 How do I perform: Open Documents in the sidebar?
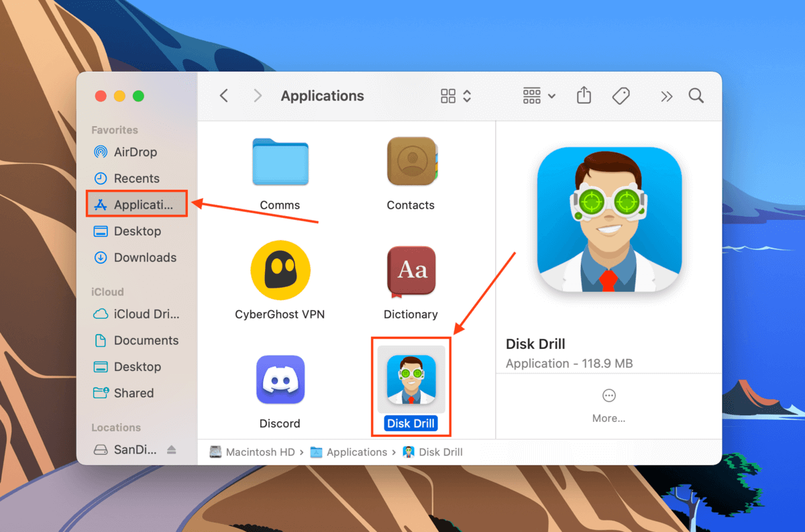137,340
